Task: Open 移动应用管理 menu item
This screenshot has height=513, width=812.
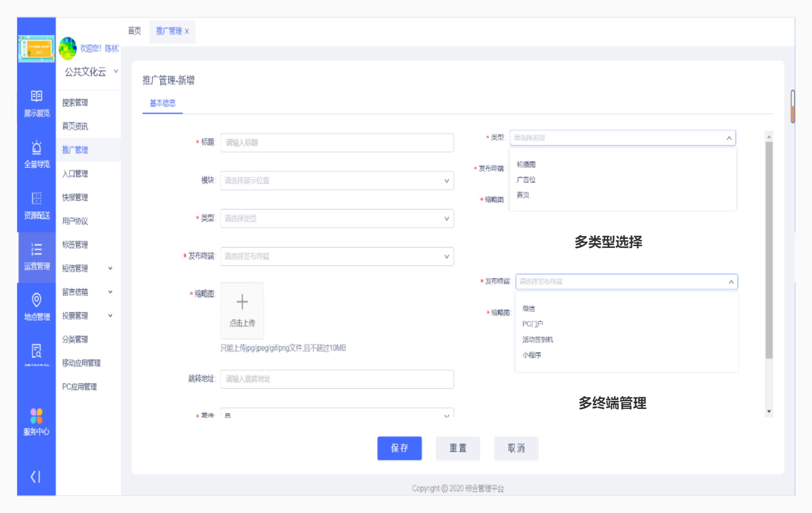Action: (81, 363)
